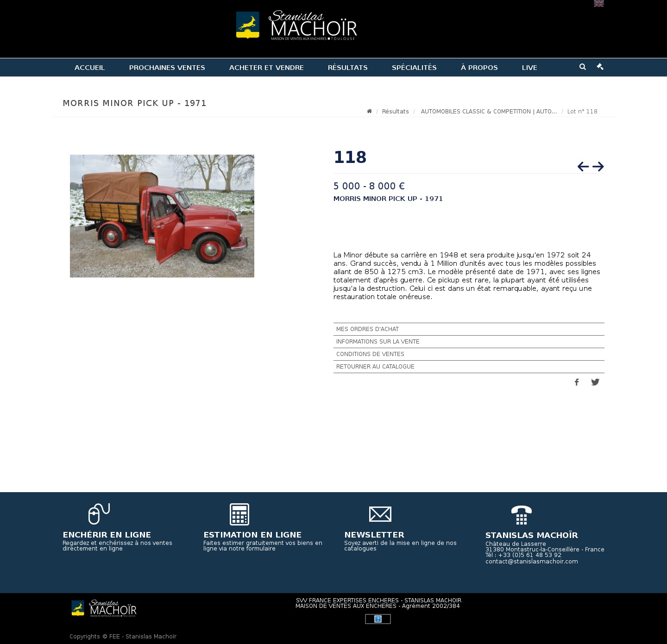
Task: Switch site language via the UK flag icon
Action: coord(599,3)
